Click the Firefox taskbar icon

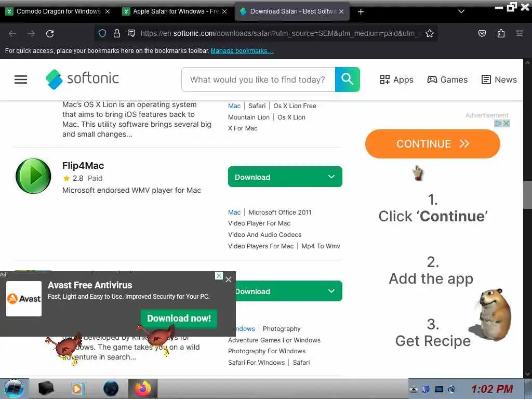(x=143, y=389)
